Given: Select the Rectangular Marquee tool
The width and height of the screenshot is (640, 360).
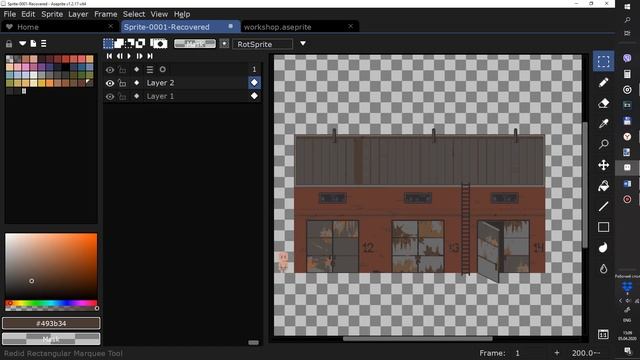Looking at the screenshot, I should [603, 62].
